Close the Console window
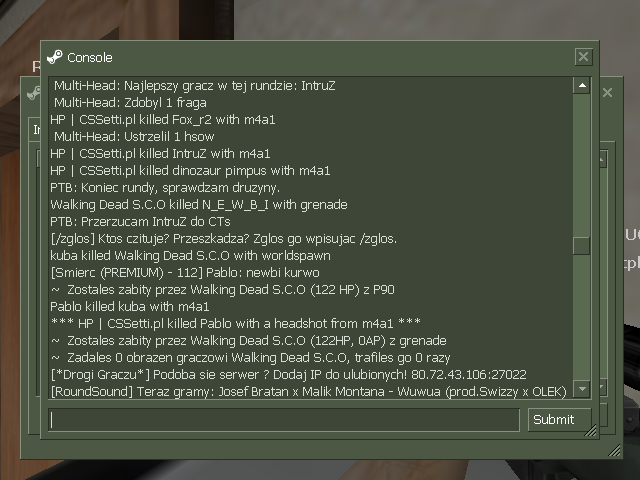This screenshot has height=480, width=640. tap(583, 57)
